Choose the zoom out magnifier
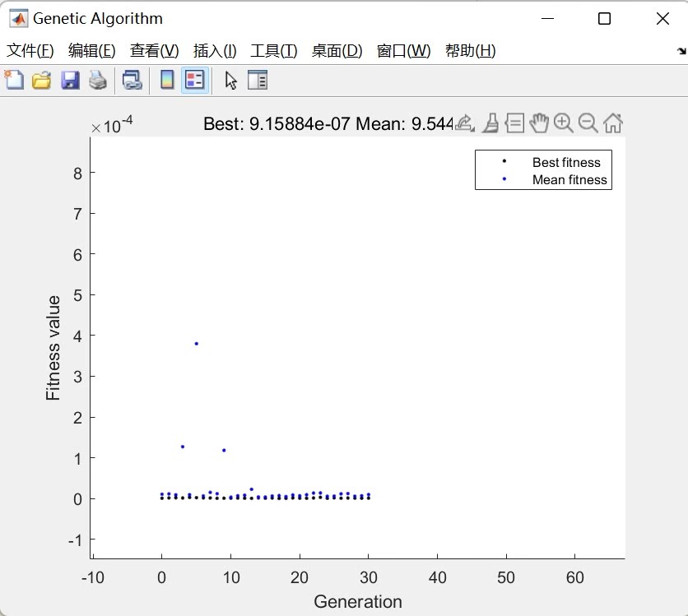The width and height of the screenshot is (688, 616). [588, 123]
